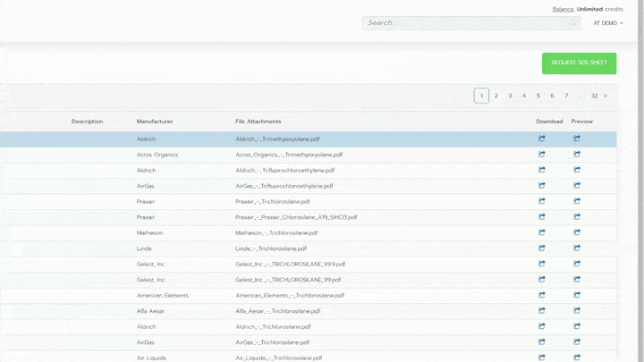
Task: Go to page 6
Action: pos(552,96)
